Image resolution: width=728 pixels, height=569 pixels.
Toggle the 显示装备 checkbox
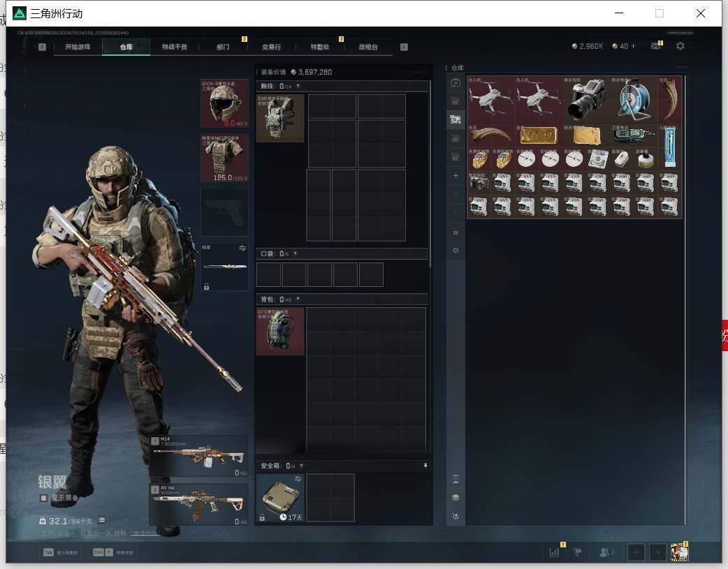tap(43, 498)
